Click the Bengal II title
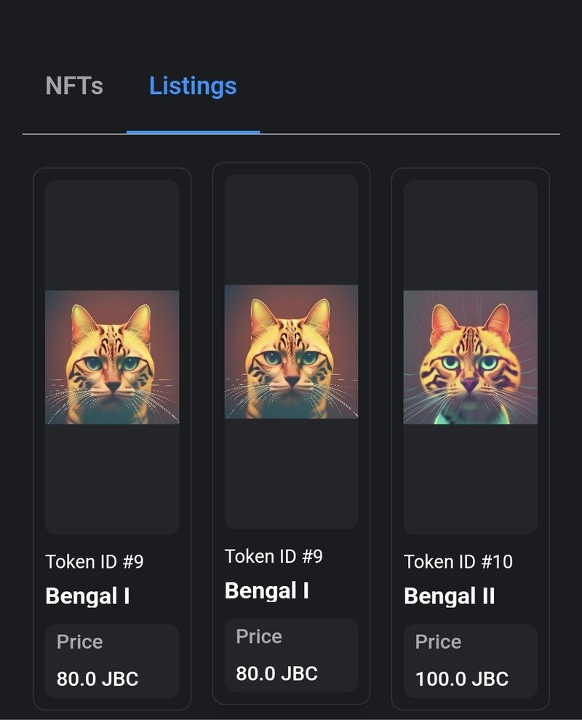The height and width of the screenshot is (728, 582). coord(451,596)
